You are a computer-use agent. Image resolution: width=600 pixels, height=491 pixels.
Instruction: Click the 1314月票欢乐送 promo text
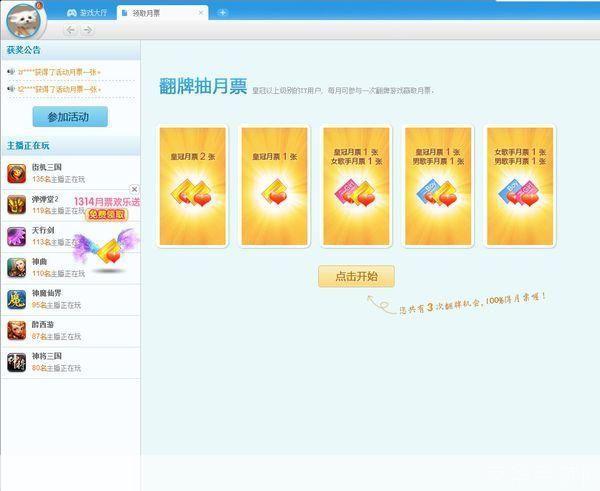[x=107, y=202]
